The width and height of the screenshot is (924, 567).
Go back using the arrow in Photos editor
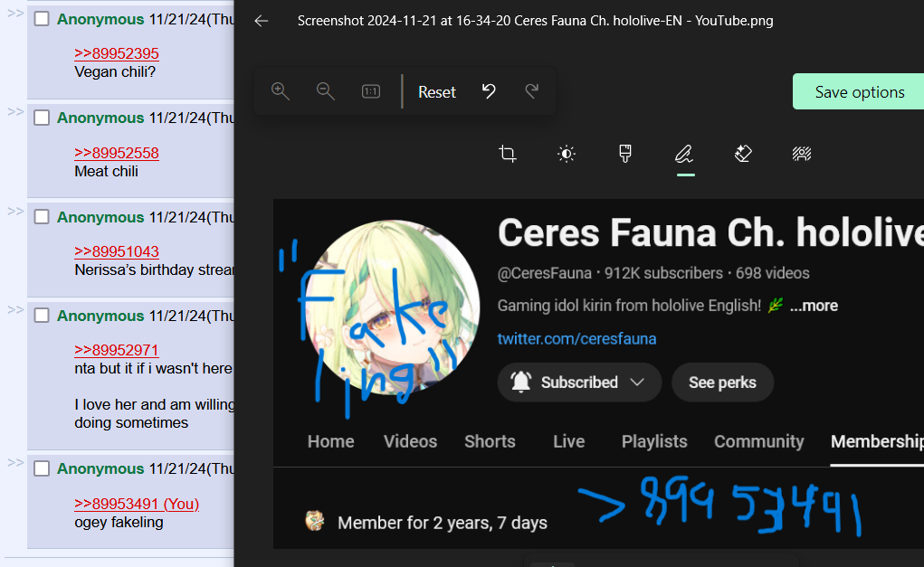pos(261,21)
